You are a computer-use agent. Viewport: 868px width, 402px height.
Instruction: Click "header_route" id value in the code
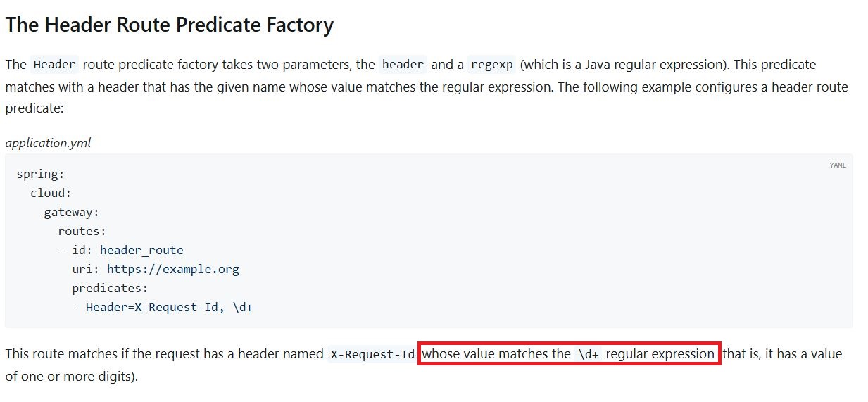coord(141,250)
